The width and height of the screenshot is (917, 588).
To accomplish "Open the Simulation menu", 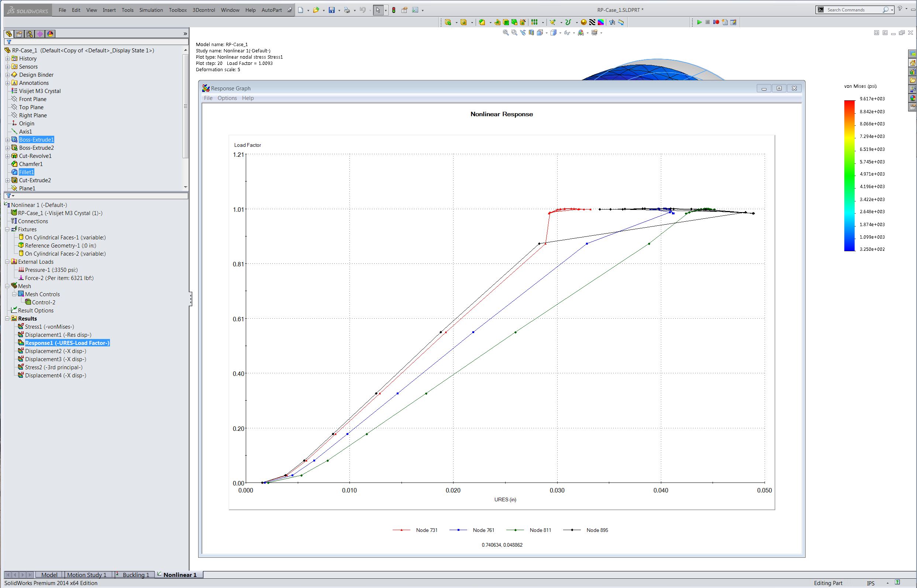I will pyautogui.click(x=151, y=10).
